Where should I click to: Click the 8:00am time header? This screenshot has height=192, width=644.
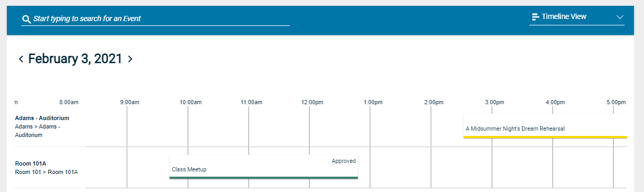[69, 102]
